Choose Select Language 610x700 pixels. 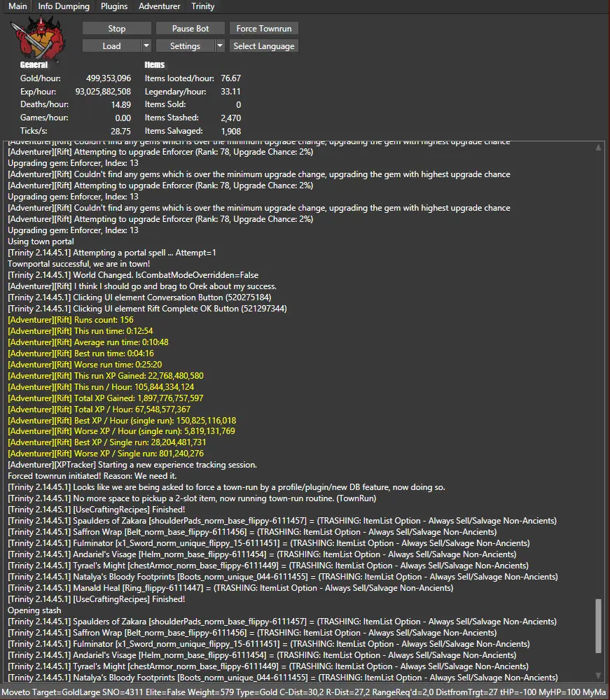[264, 46]
